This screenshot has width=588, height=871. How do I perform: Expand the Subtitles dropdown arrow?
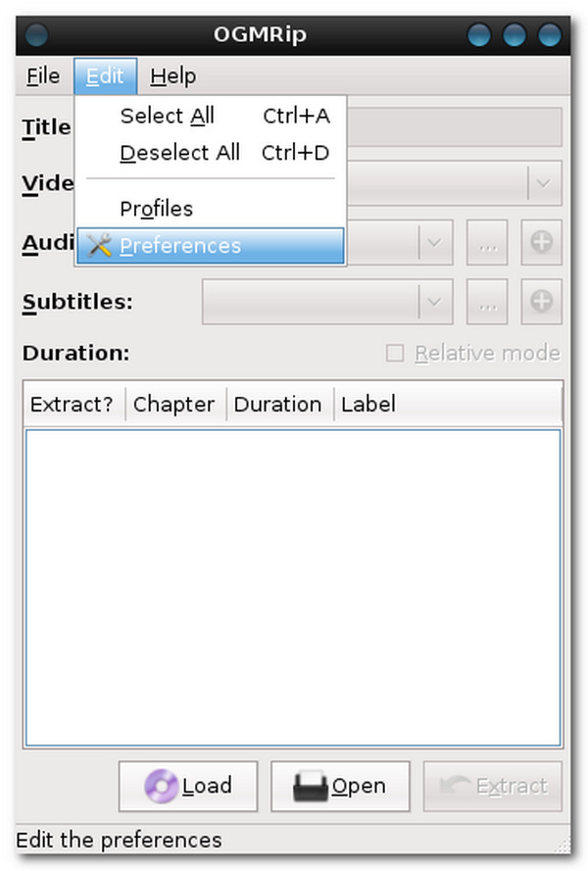pos(434,302)
